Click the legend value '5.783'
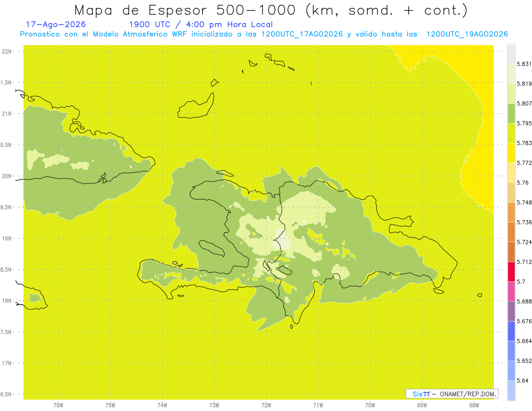The image size is (532, 411). [524, 143]
